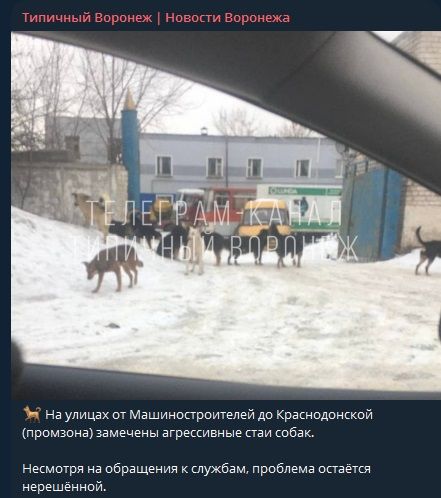
Task: Click the word нерешённой at the post end
Action: pyautogui.click(x=64, y=487)
